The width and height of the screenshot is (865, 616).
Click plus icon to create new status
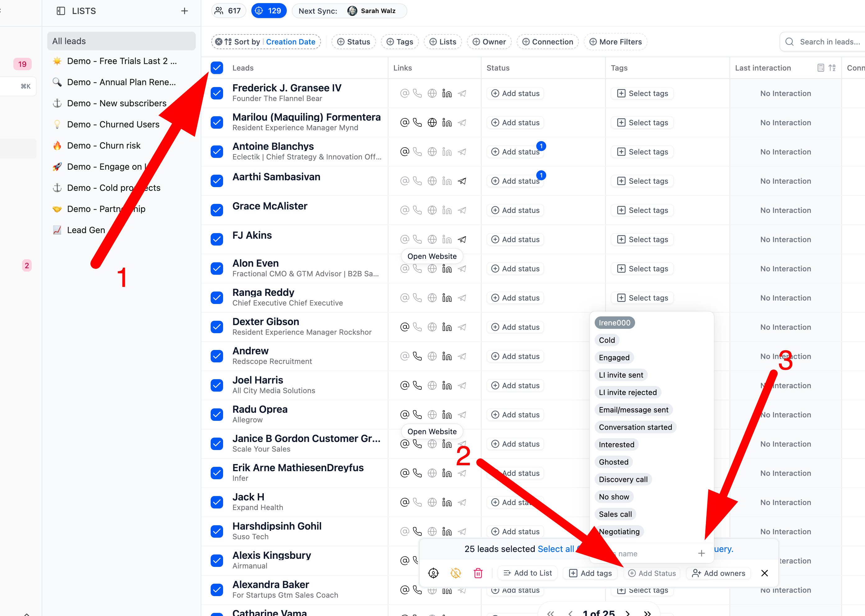pyautogui.click(x=701, y=554)
